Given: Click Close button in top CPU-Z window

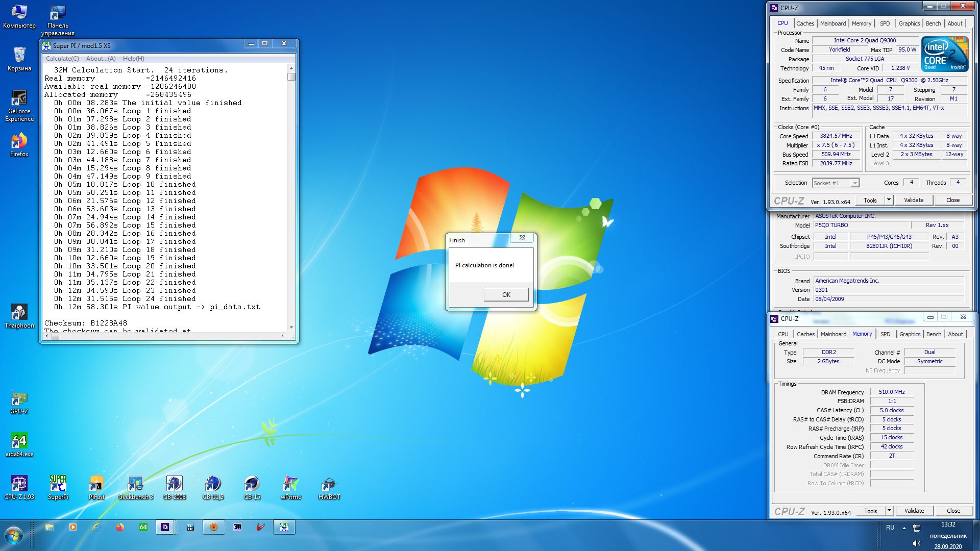Looking at the screenshot, I should click(x=952, y=200).
